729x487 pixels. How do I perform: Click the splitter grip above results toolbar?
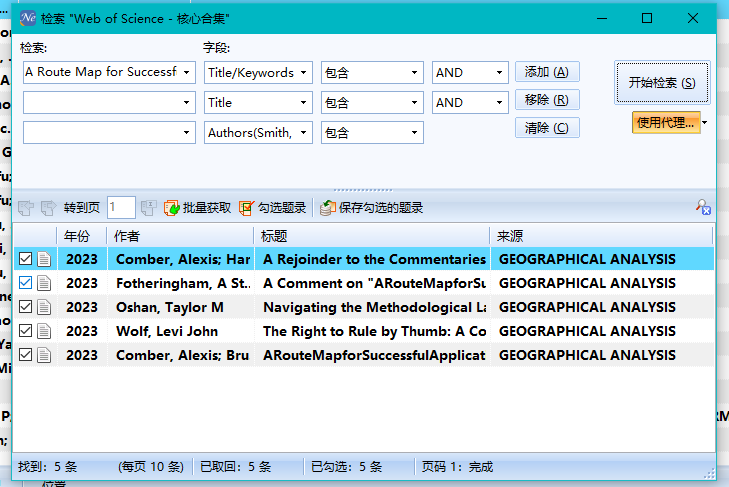363,190
